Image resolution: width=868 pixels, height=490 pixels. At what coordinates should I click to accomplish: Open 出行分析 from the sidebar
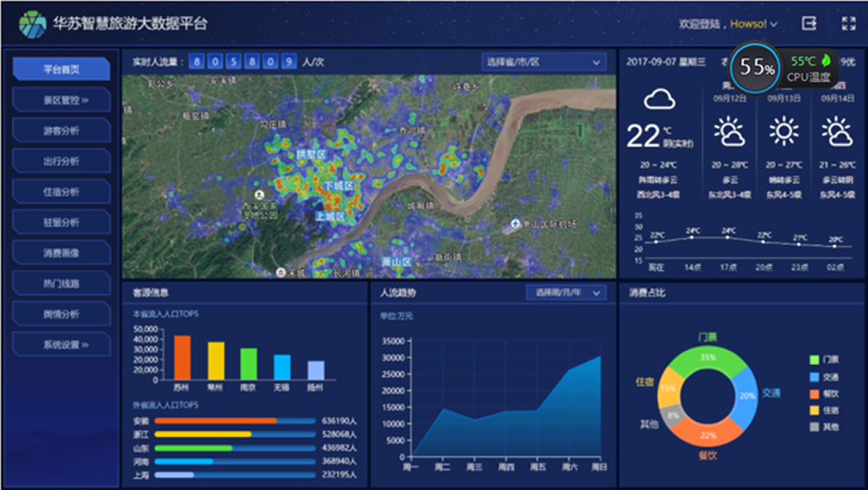[x=61, y=160]
